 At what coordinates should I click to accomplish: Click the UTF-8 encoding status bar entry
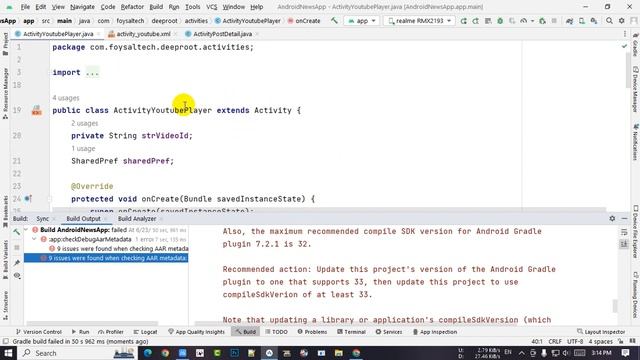click(575, 342)
